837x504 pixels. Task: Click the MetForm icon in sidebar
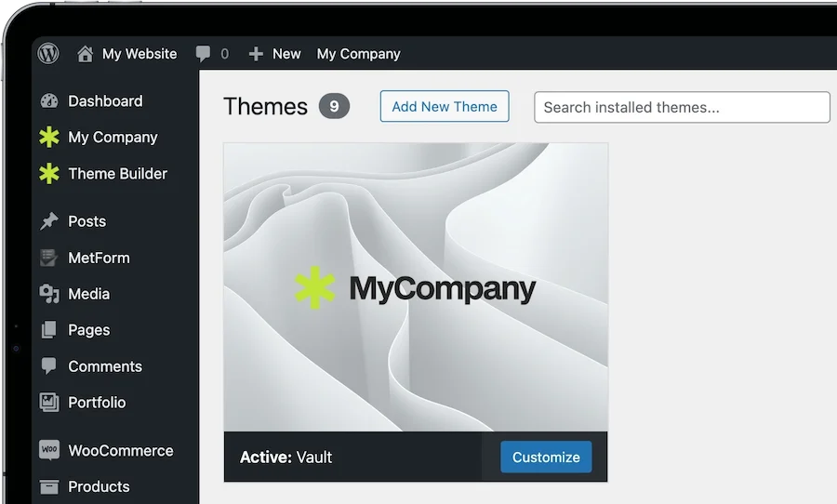(49, 258)
